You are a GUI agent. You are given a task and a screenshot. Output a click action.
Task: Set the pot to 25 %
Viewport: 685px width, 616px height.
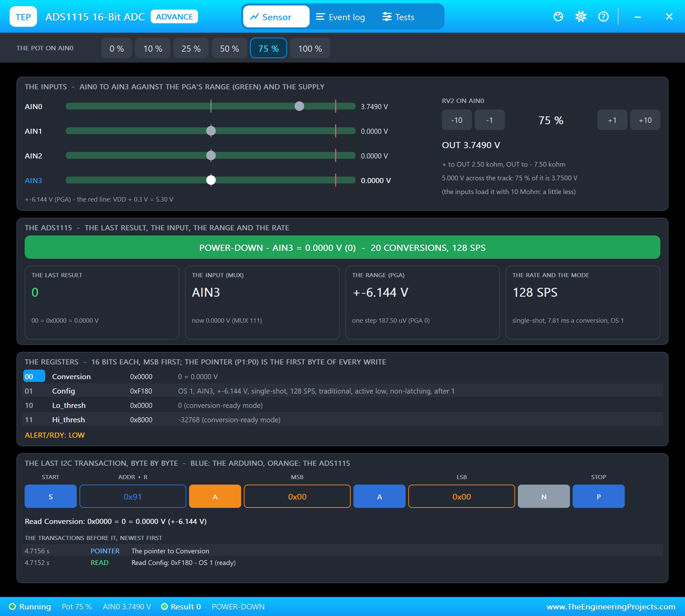191,48
